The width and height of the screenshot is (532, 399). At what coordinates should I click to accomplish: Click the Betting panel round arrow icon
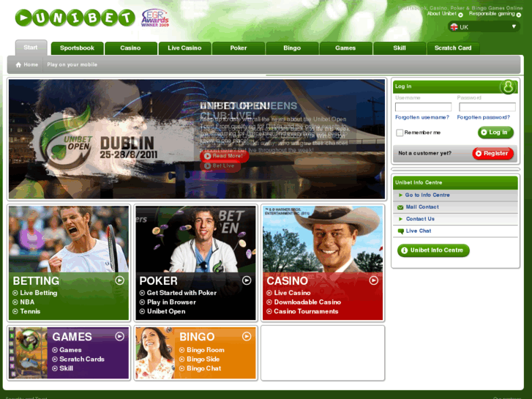(x=119, y=280)
